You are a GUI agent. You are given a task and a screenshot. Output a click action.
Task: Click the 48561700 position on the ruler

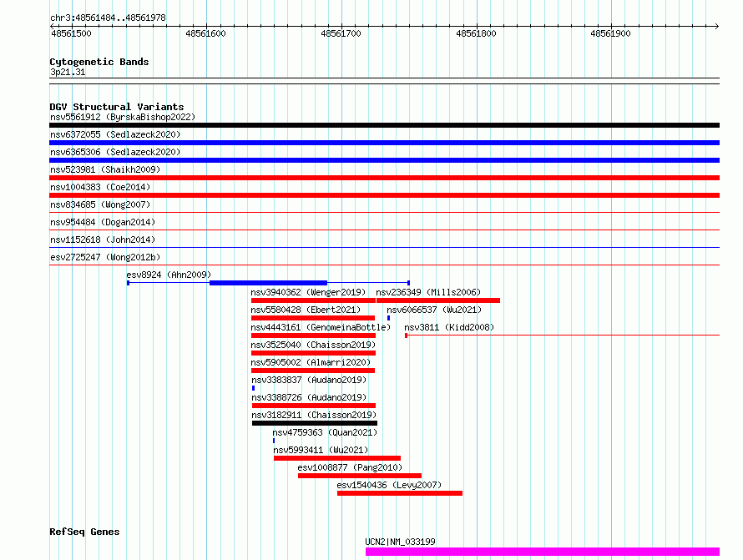341,33
